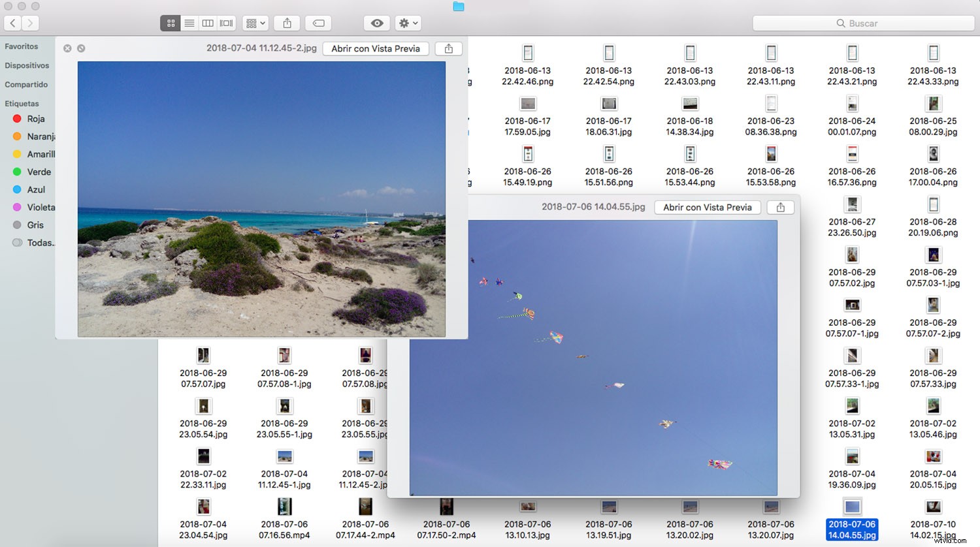Open the gear action menu
Screen dimensions: 980x547
[x=408, y=23]
